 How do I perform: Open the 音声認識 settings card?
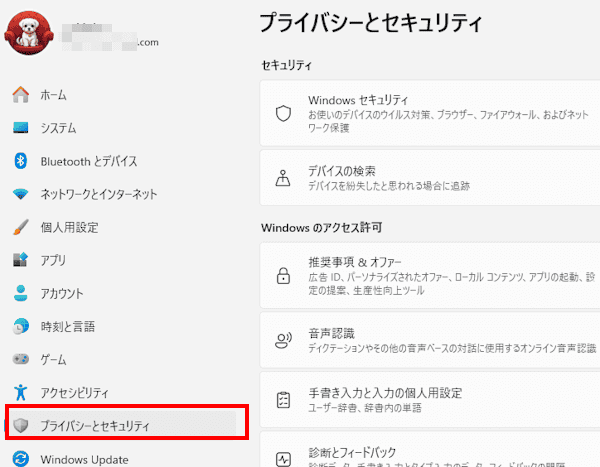(430, 340)
